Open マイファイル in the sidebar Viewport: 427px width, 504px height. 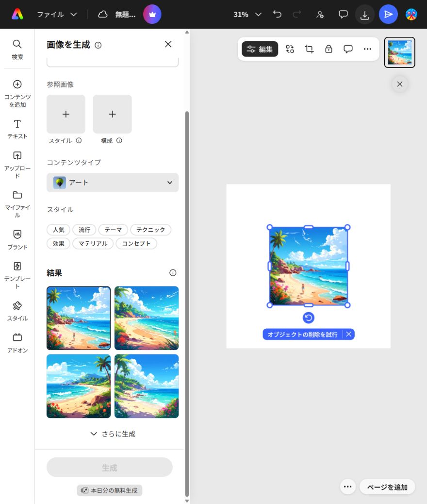(17, 204)
